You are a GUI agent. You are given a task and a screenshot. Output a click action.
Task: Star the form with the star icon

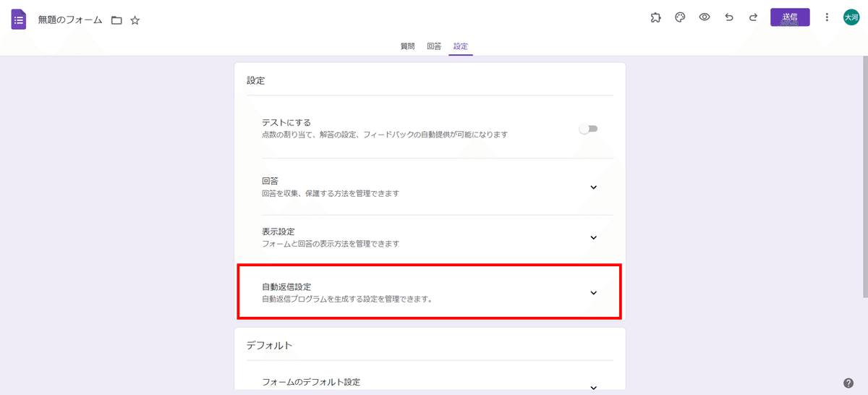(135, 20)
